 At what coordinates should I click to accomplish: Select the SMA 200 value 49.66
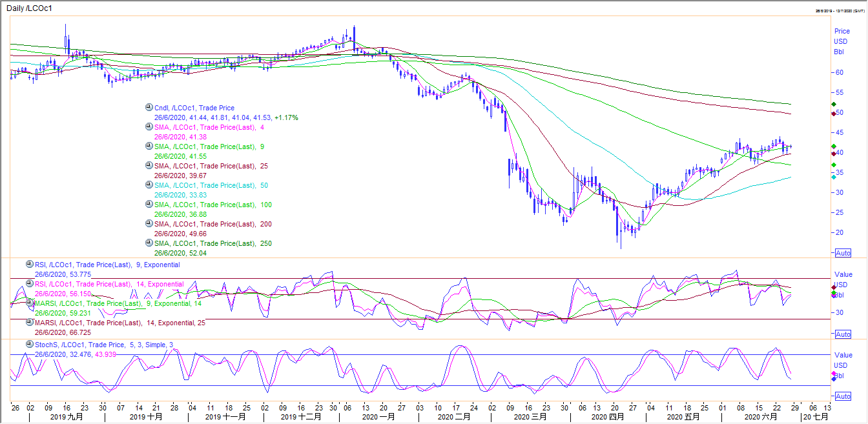(180, 234)
